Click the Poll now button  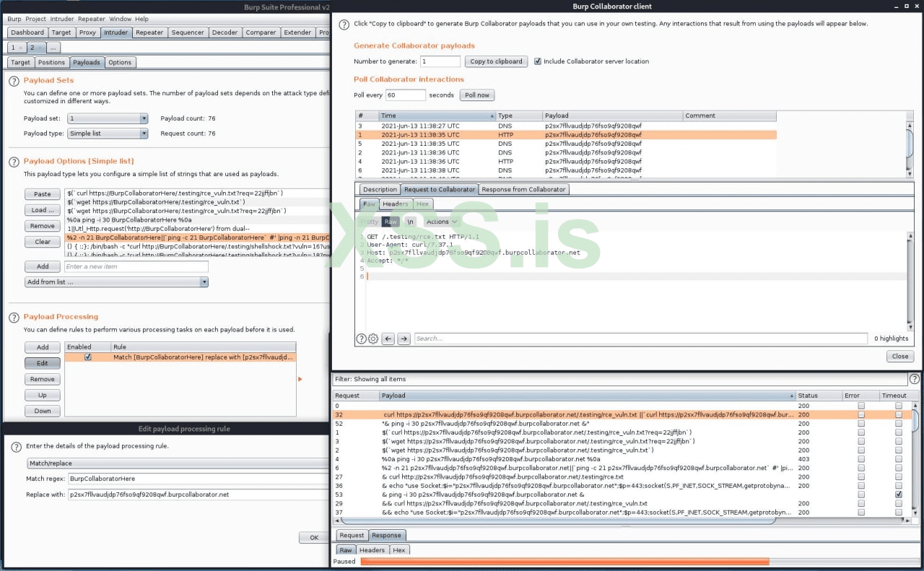tap(476, 95)
